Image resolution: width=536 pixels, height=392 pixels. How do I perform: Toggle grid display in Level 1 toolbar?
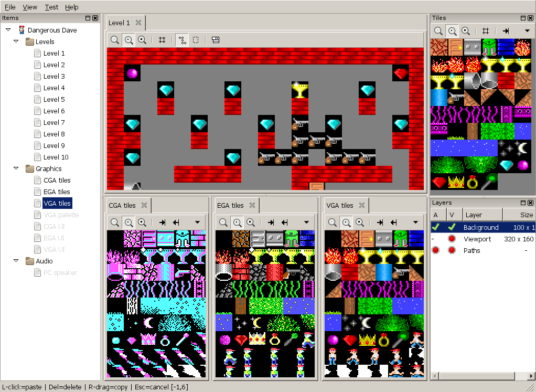[162, 40]
